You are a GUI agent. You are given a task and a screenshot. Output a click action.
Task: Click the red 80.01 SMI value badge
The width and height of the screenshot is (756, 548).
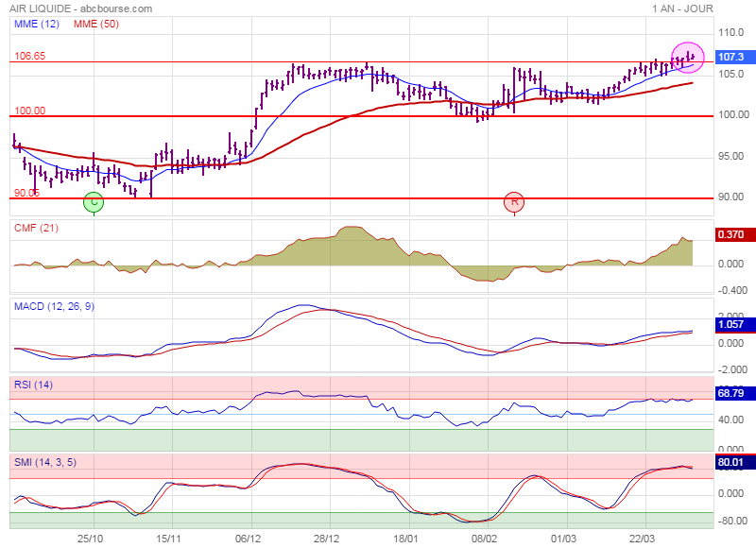[730, 464]
